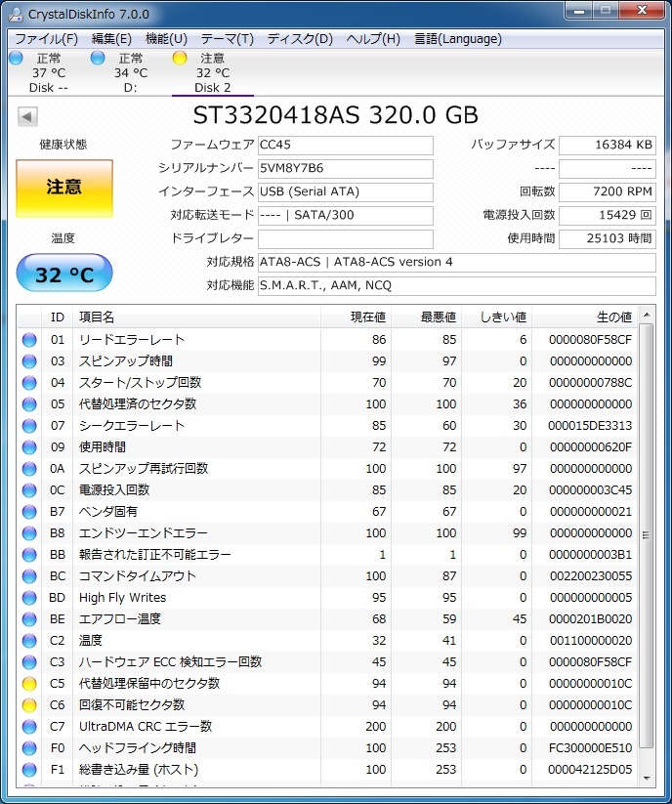Screen dimensions: 672x804
Task: Open the 機能(U) menu
Action: pyautogui.click(x=166, y=39)
